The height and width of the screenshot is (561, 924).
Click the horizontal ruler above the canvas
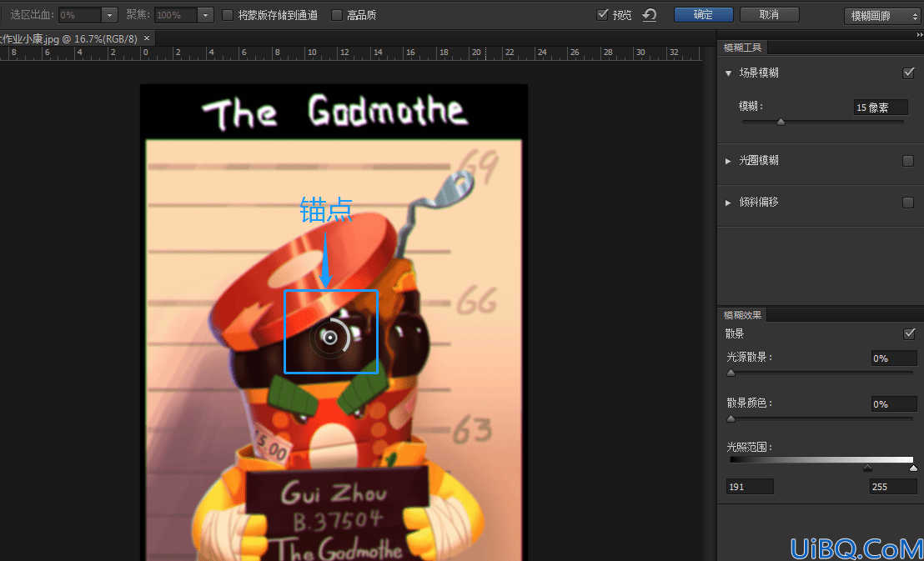coord(350,53)
